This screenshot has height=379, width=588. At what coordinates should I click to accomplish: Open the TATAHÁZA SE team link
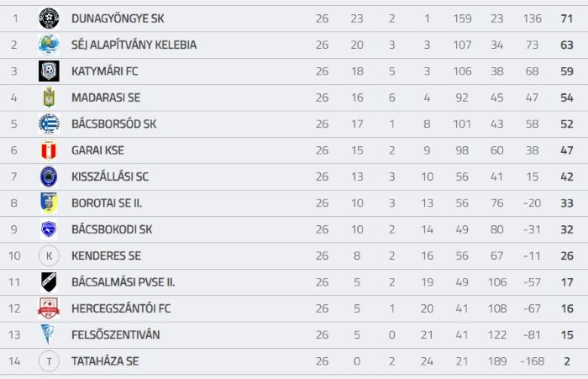click(105, 361)
